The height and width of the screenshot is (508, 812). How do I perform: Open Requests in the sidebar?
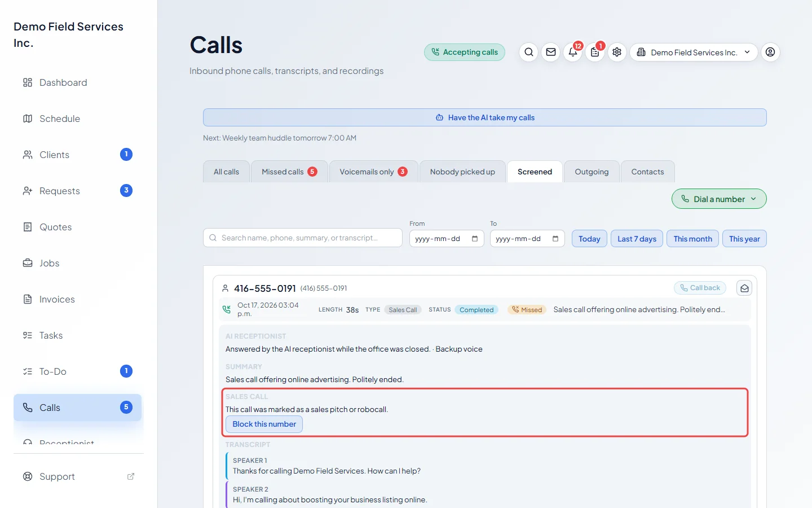pos(77,191)
